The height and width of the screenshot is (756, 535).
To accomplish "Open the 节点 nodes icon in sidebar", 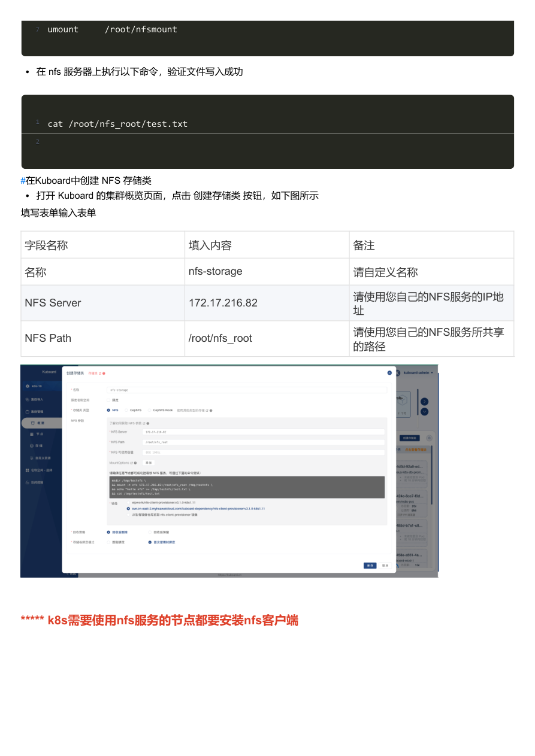I will tap(32, 434).
